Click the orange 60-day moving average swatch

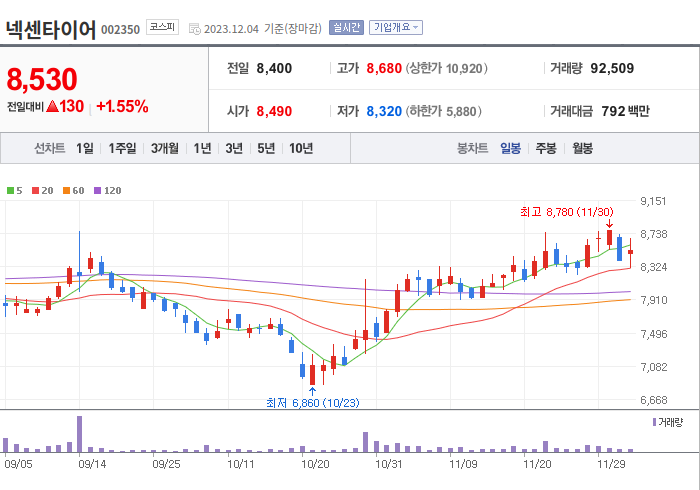point(67,191)
